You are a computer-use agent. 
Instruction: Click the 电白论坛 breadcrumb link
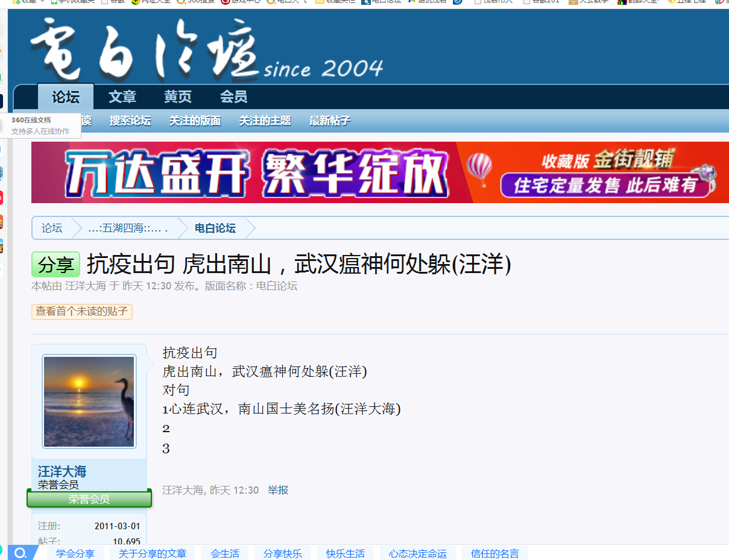(x=215, y=228)
